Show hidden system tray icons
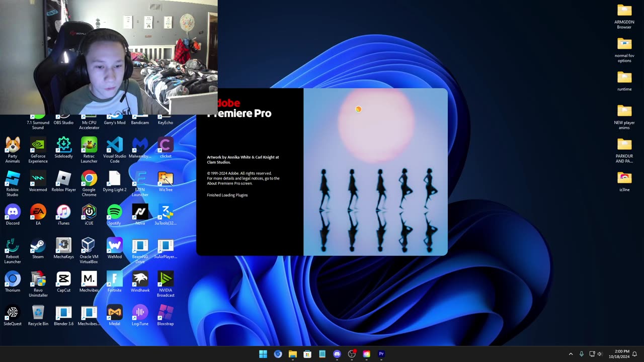 coord(571,354)
